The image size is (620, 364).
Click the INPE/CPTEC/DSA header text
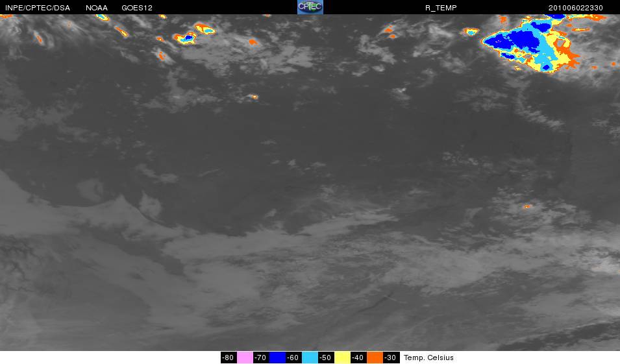click(38, 8)
